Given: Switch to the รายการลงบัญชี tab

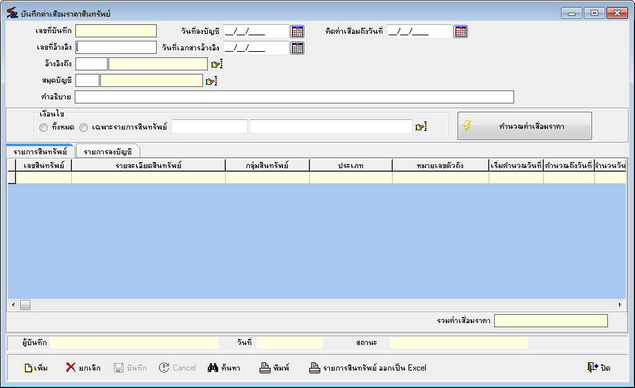Looking at the screenshot, I should click(108, 151).
